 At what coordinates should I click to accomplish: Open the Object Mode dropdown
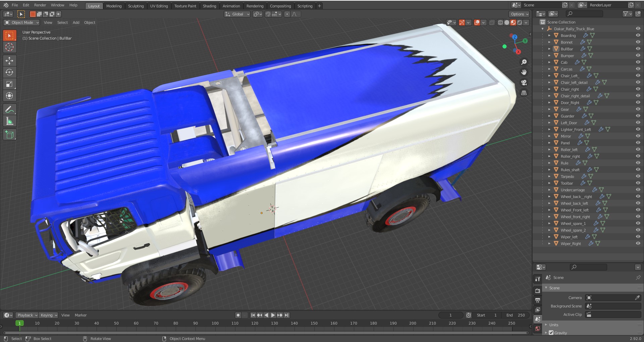(x=21, y=22)
